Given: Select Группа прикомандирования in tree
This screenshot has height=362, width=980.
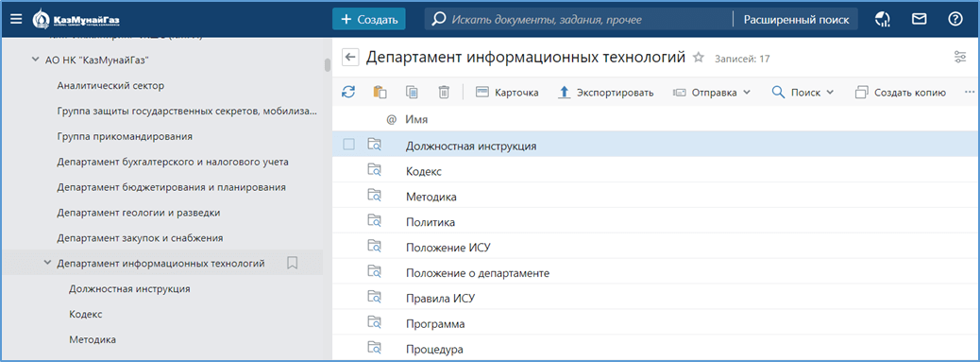Looking at the screenshot, I should coord(125,136).
